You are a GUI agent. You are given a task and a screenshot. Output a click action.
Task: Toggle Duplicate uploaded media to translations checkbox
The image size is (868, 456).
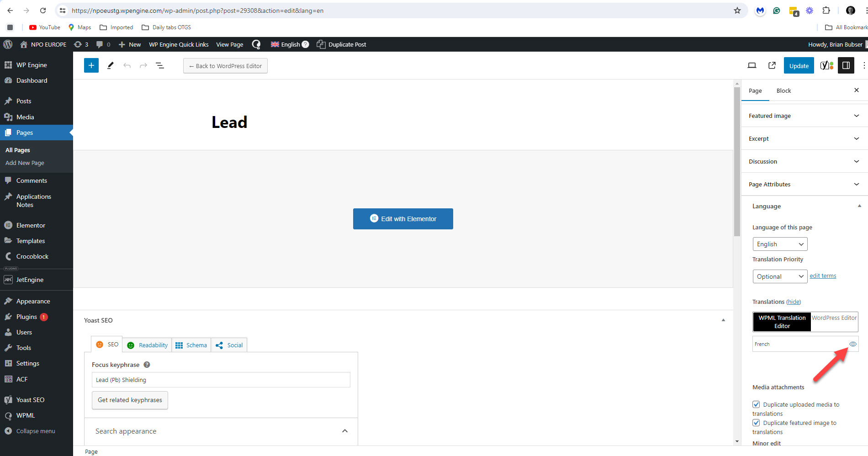pos(756,404)
